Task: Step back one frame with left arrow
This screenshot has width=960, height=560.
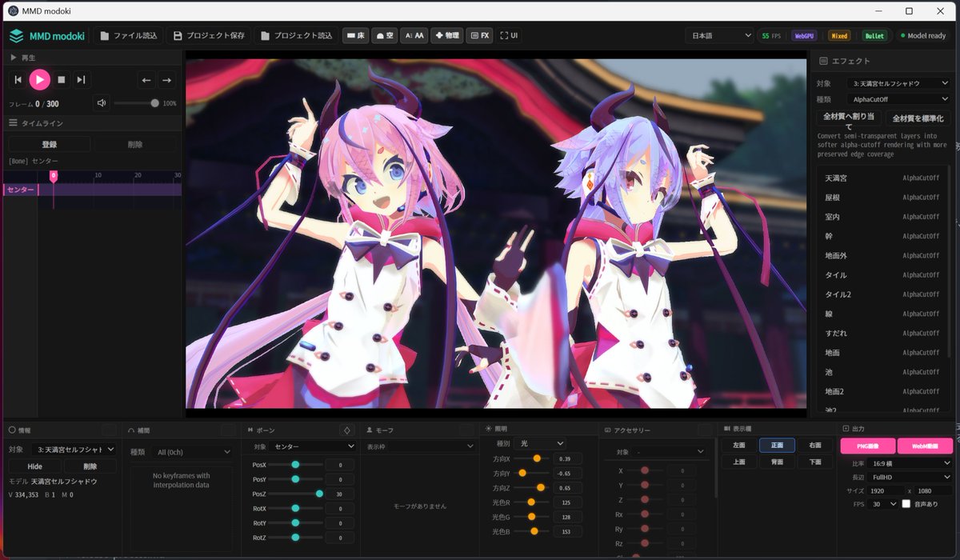Action: 146,80
